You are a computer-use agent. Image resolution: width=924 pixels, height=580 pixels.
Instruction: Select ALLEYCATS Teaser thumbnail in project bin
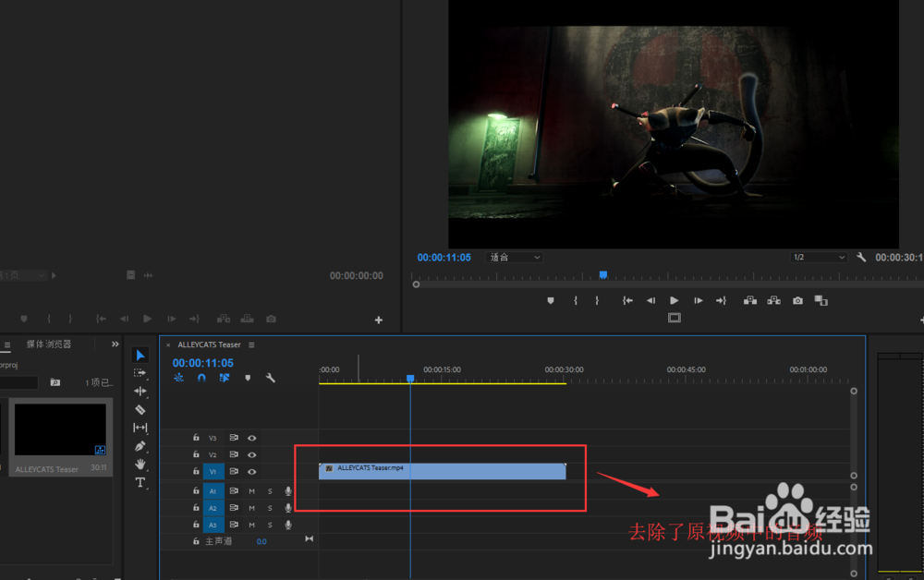[60, 429]
